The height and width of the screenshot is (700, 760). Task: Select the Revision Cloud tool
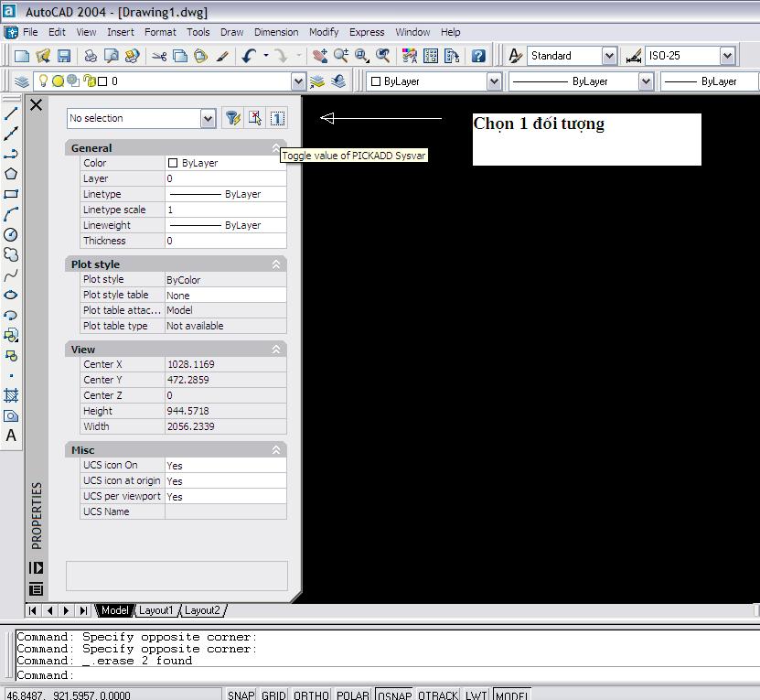[x=11, y=254]
